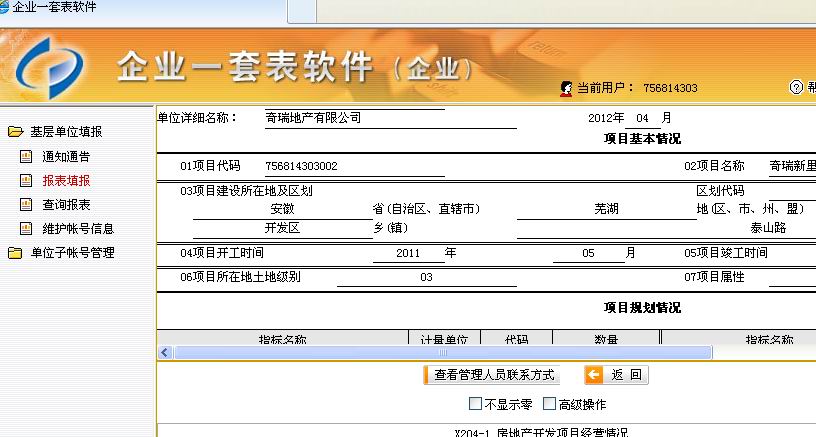This screenshot has height=437, width=816.
Task: Click the 代码 column header
Action: tap(516, 339)
